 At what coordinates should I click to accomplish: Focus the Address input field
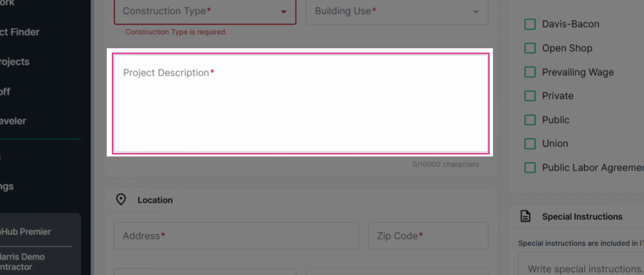tap(236, 236)
